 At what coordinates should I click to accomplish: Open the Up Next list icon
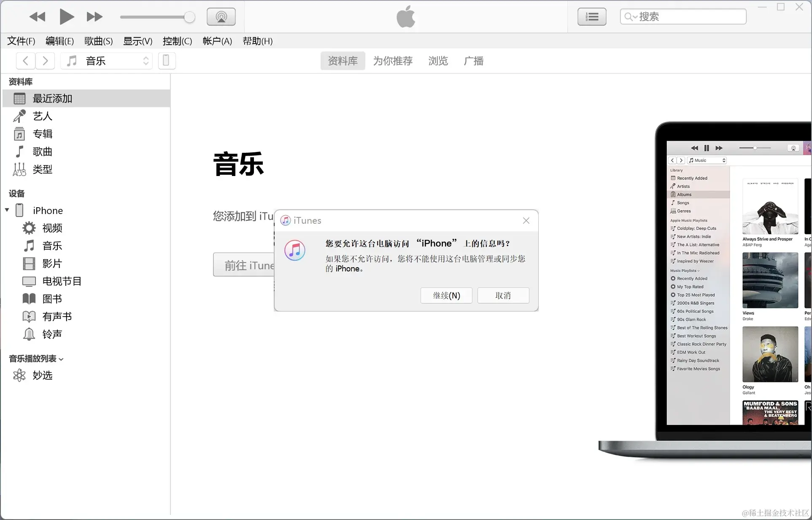click(x=592, y=17)
